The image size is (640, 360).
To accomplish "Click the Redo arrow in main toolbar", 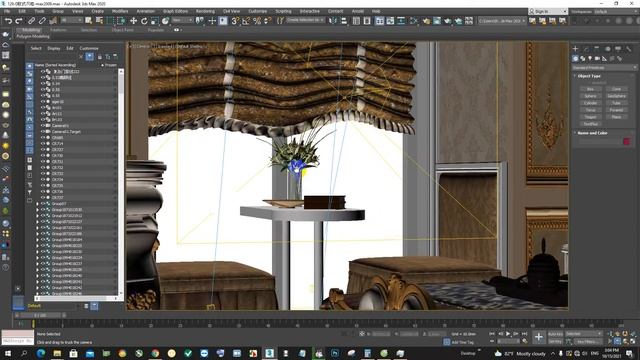I will coord(19,21).
